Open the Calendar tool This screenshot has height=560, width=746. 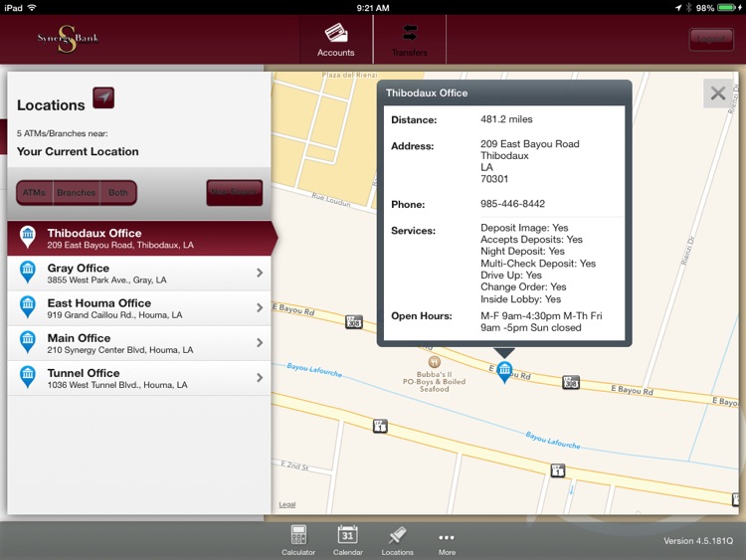pos(348,540)
